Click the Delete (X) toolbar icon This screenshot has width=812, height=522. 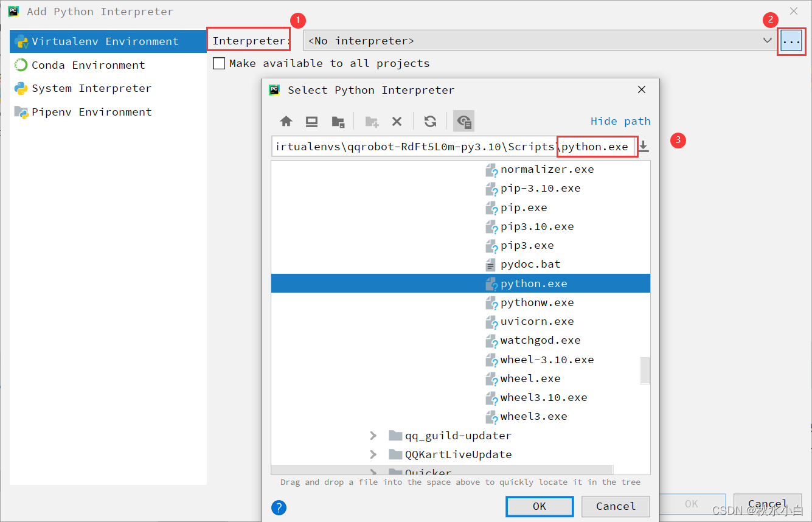397,121
